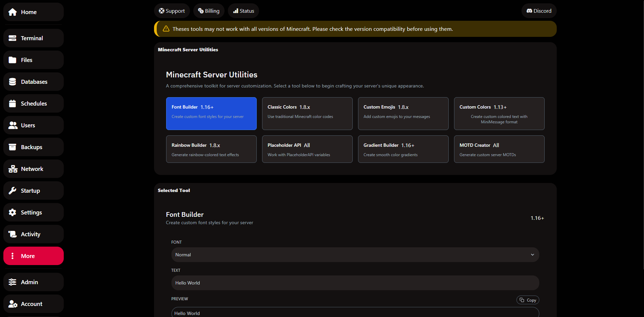This screenshot has height=317, width=644.
Task: Click the Discord logo icon
Action: point(529,11)
